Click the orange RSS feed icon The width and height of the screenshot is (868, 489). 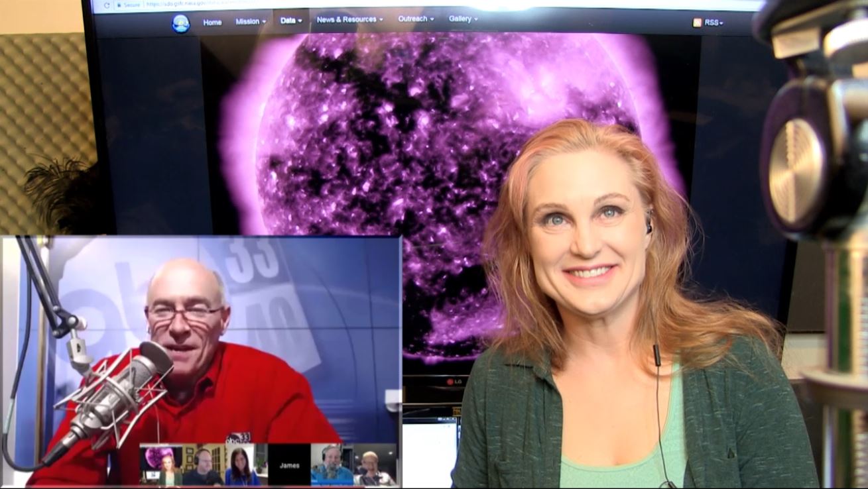point(697,23)
